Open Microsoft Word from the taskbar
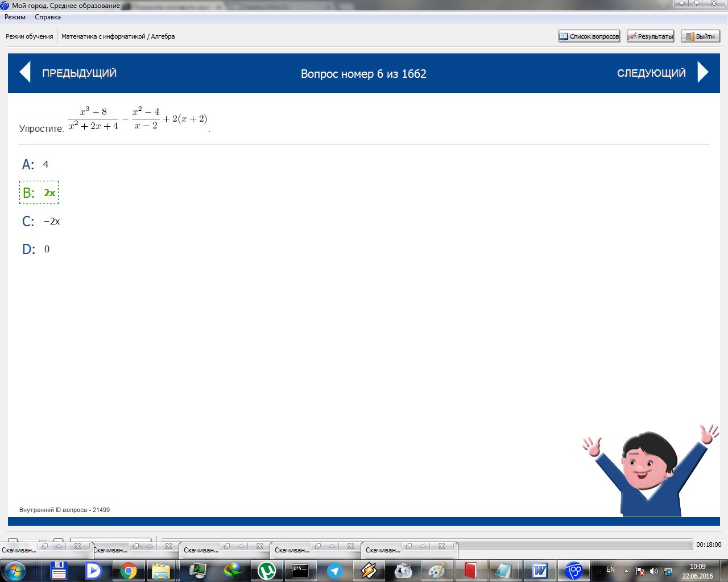 pyautogui.click(x=539, y=570)
